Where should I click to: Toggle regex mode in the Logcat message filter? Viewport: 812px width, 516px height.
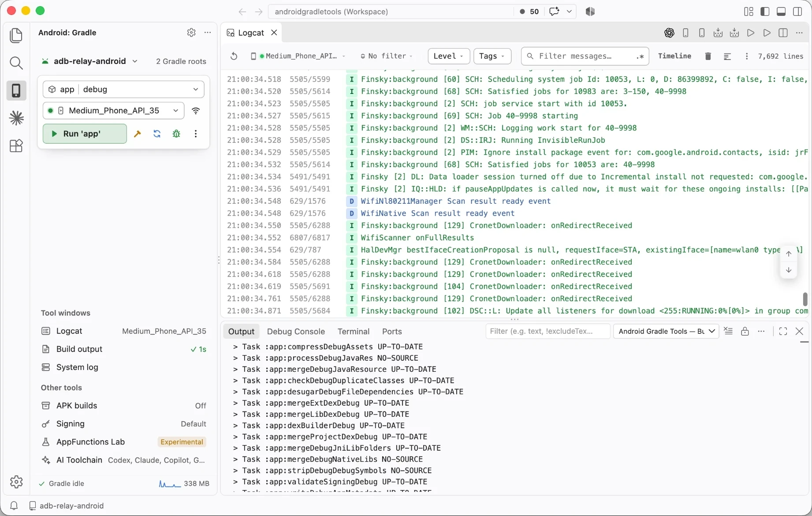[x=640, y=56]
